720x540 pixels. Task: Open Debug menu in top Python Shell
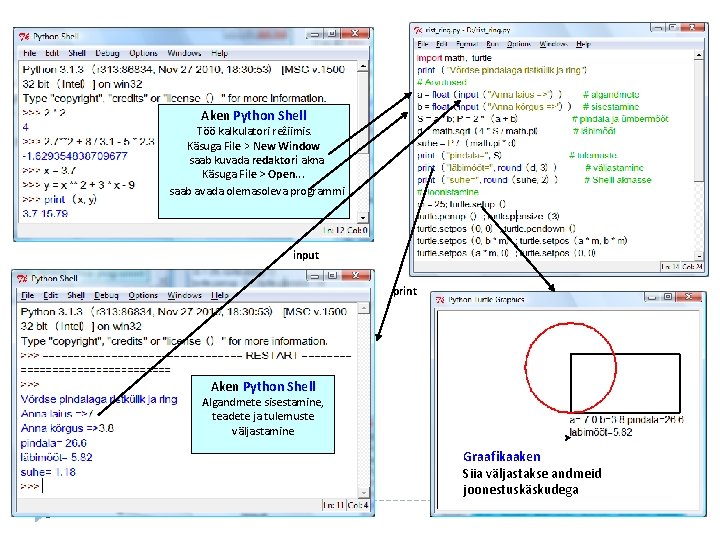107,53
